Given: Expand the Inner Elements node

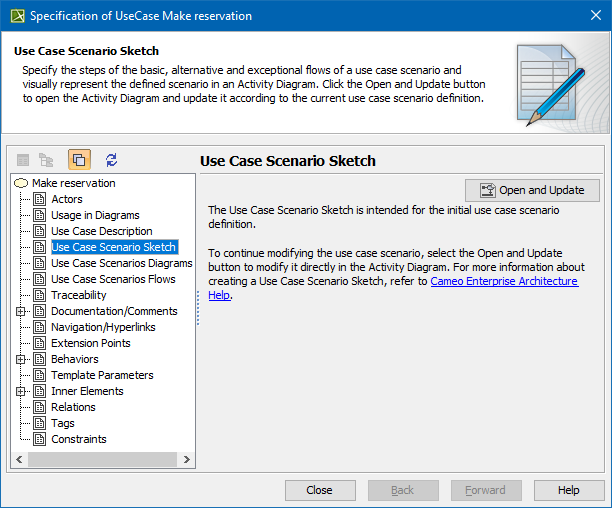Looking at the screenshot, I should point(21,391).
